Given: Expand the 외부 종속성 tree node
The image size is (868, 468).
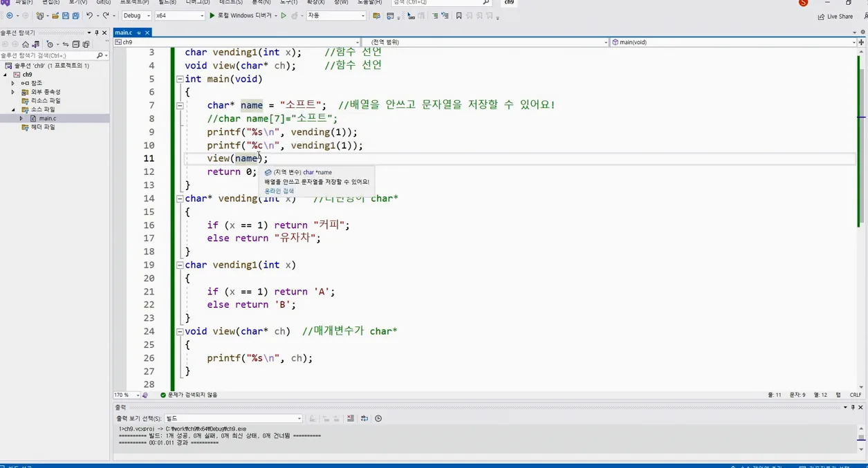Looking at the screenshot, I should (12, 92).
